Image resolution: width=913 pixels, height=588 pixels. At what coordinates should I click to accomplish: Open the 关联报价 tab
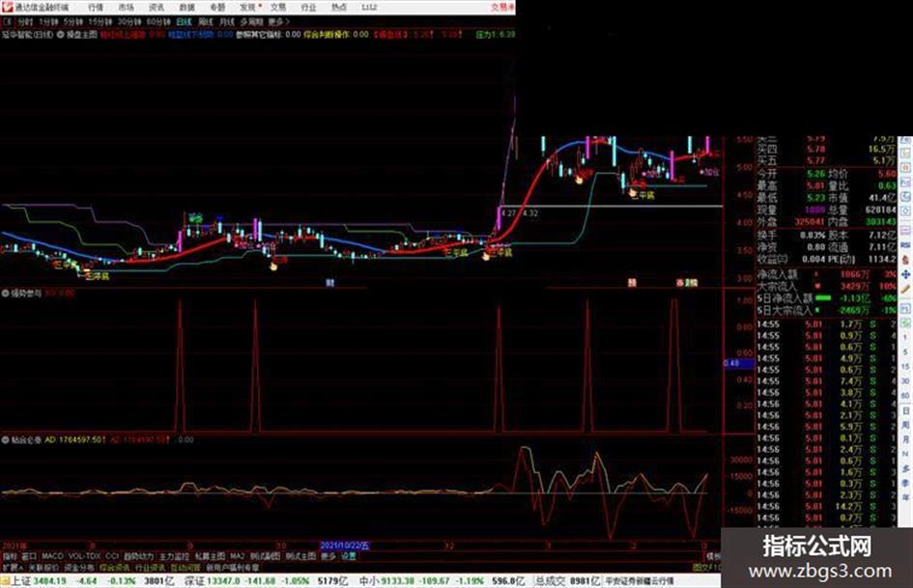click(x=43, y=568)
